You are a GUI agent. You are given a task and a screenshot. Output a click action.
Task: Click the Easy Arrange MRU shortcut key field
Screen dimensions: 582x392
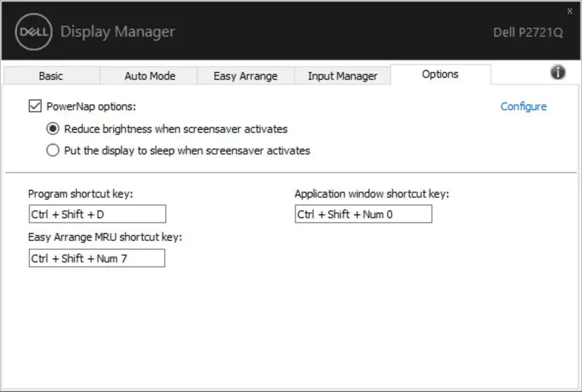pos(95,258)
